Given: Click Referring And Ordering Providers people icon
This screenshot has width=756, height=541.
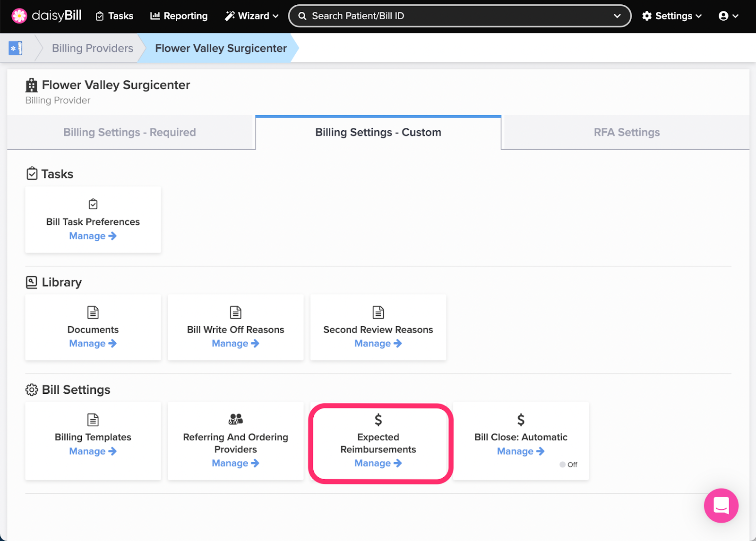Looking at the screenshot, I should tap(236, 419).
